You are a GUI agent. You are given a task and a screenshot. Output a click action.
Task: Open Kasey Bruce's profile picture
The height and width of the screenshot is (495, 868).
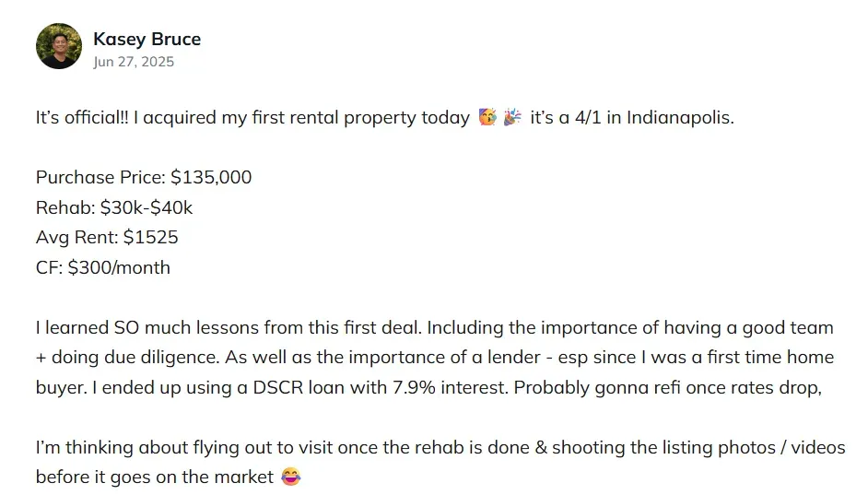59,46
